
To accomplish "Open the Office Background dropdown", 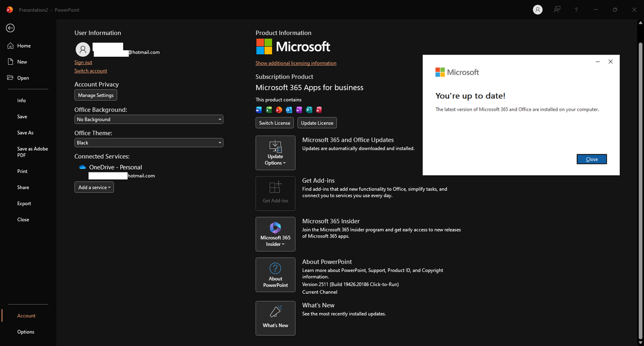I will [149, 119].
